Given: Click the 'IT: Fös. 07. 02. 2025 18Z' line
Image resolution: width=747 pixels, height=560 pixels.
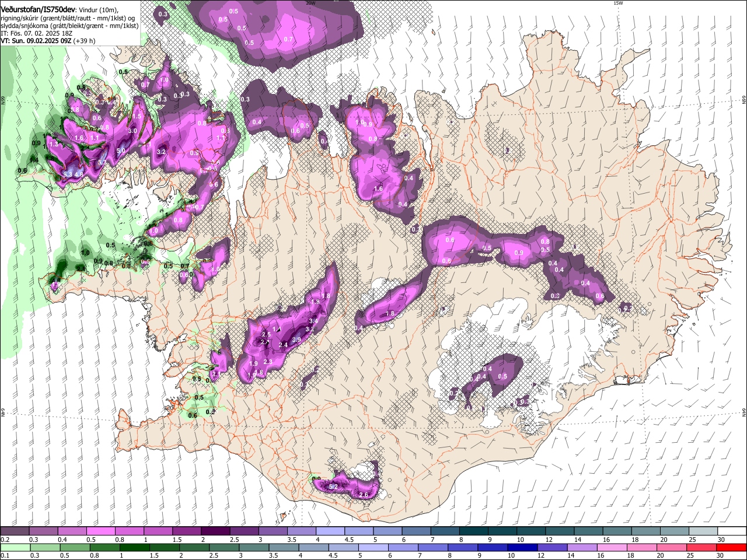Looking at the screenshot, I should coord(36,33).
